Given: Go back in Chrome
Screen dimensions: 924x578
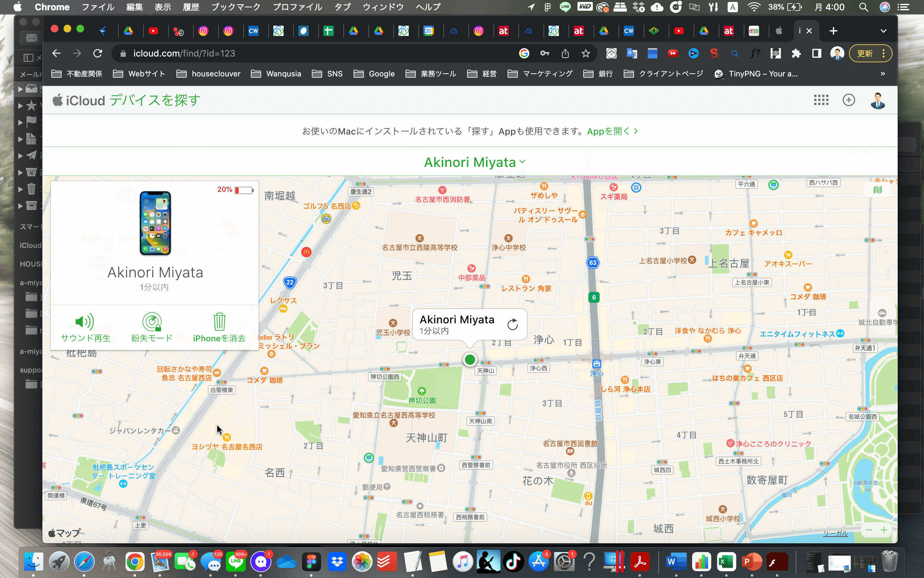Looking at the screenshot, I should pos(56,54).
